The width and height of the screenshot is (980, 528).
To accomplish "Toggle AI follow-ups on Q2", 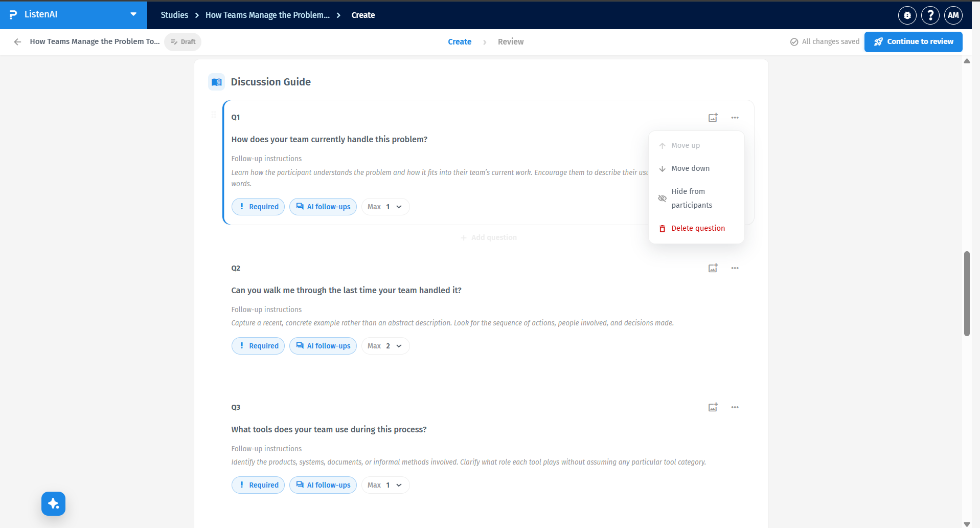I will [323, 346].
